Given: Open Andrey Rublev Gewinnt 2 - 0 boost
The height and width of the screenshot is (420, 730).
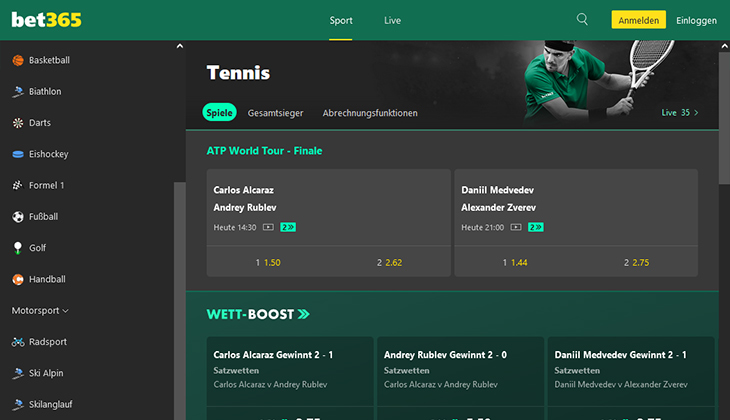Looking at the screenshot, I should (446, 355).
